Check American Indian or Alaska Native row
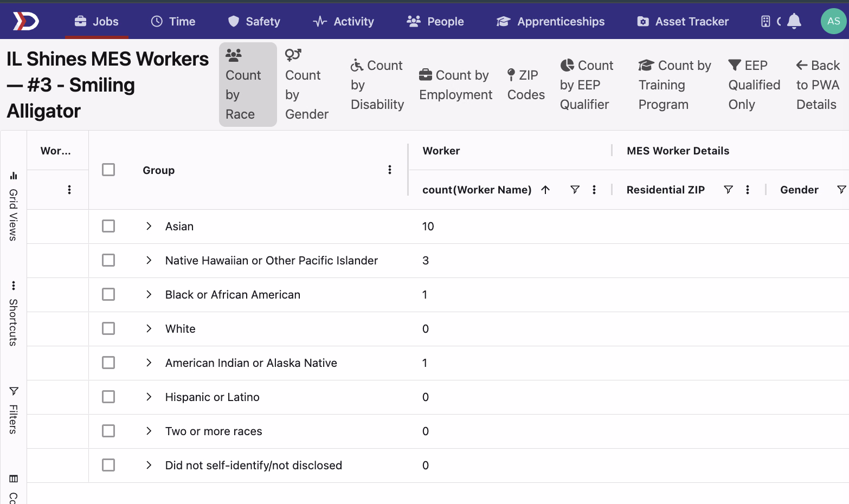This screenshot has width=849, height=504. click(108, 363)
